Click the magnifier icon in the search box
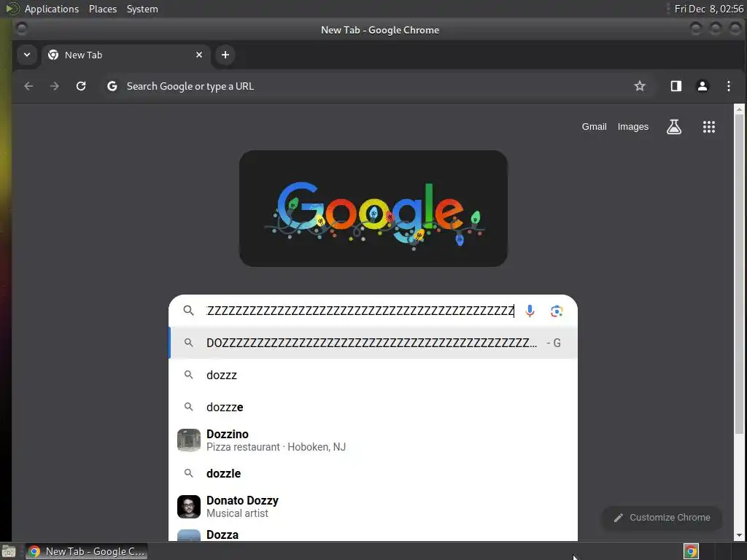The image size is (747, 560). click(189, 311)
